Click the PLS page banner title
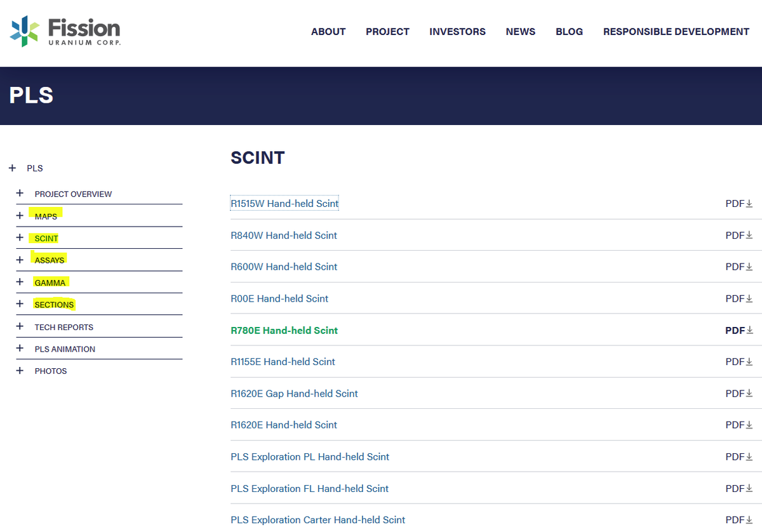The width and height of the screenshot is (762, 532). click(x=31, y=95)
